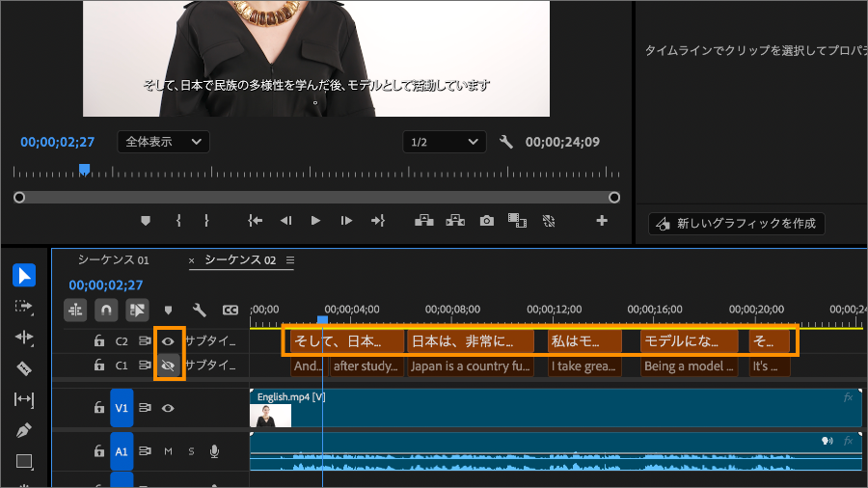Screen dimensions: 868x488
Task: Click the program monitor timecode 00;00;02;27
Action: pyautogui.click(x=58, y=142)
